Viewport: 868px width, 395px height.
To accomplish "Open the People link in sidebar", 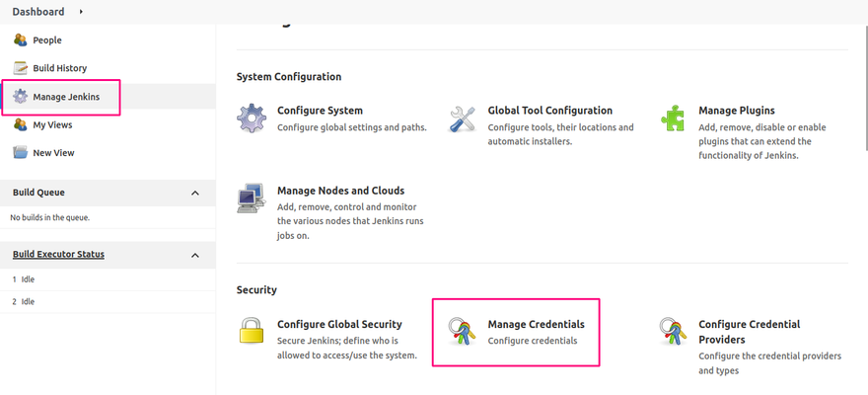I will 47,39.
